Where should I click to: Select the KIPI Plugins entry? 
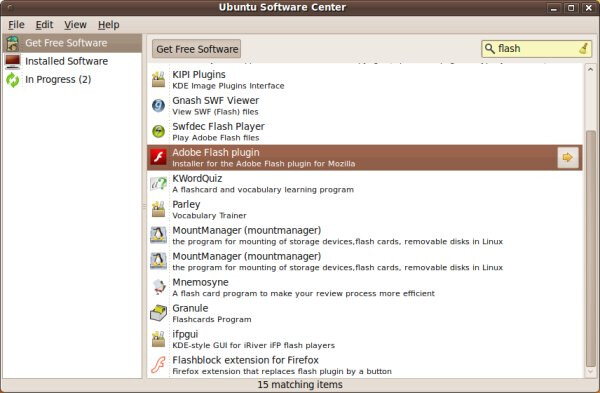pyautogui.click(x=365, y=80)
